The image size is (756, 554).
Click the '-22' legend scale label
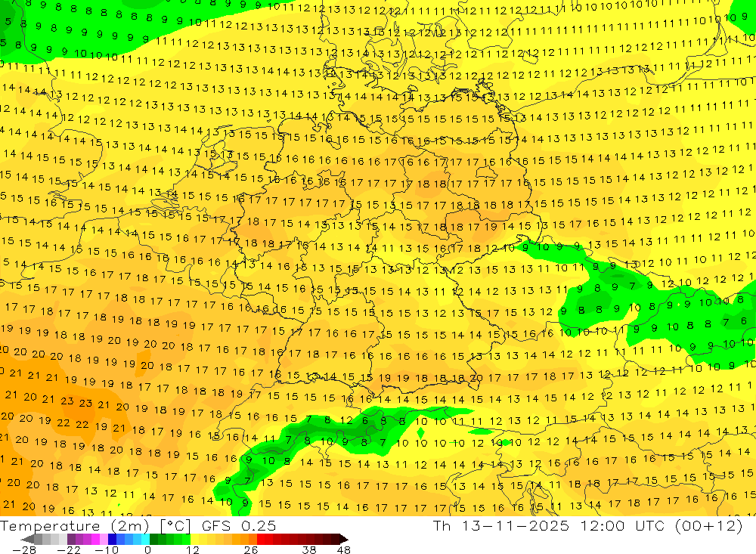(x=69, y=549)
